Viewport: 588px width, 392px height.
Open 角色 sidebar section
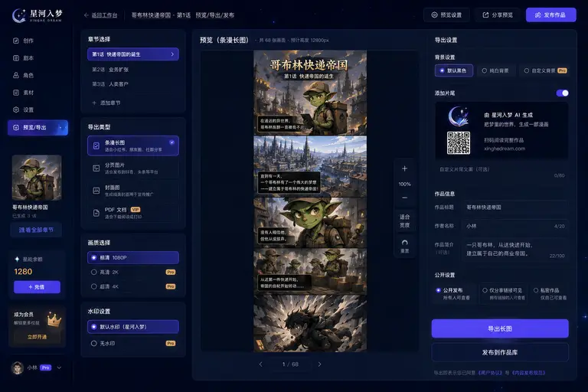pos(23,75)
